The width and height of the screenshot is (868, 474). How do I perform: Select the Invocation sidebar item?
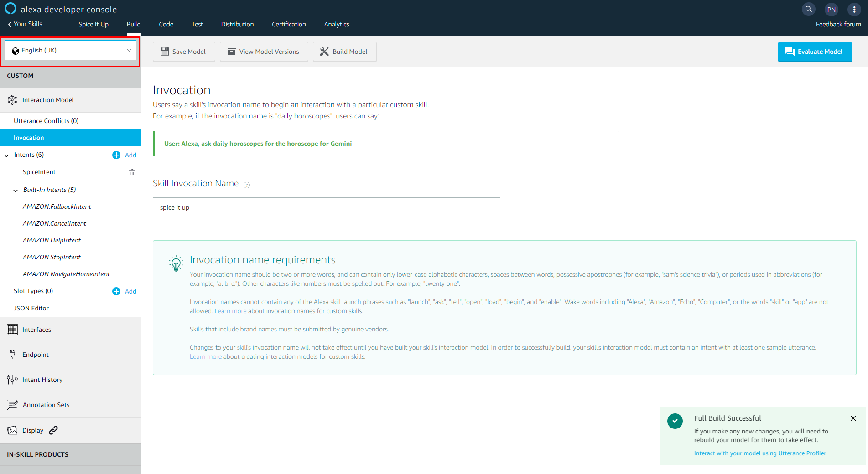71,138
